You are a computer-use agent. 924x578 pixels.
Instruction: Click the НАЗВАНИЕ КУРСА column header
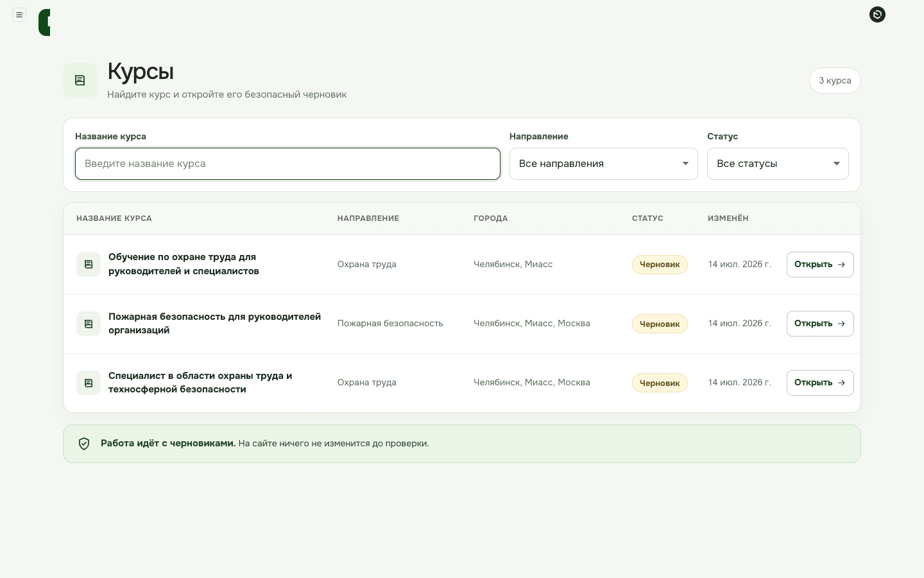coord(114,218)
